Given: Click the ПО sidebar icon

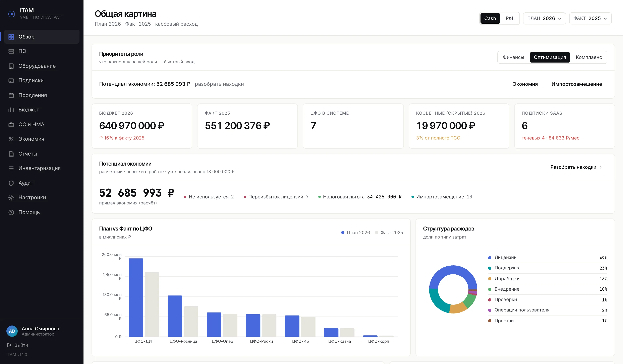Looking at the screenshot, I should (x=11, y=51).
